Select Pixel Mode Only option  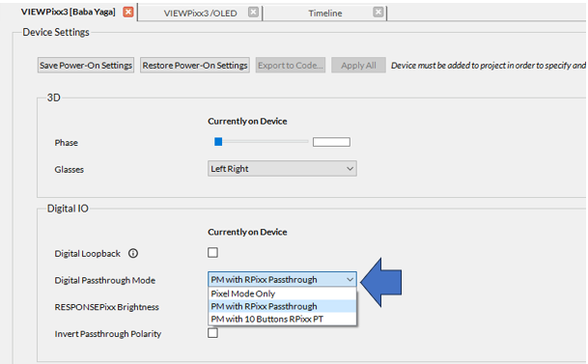coord(282,294)
